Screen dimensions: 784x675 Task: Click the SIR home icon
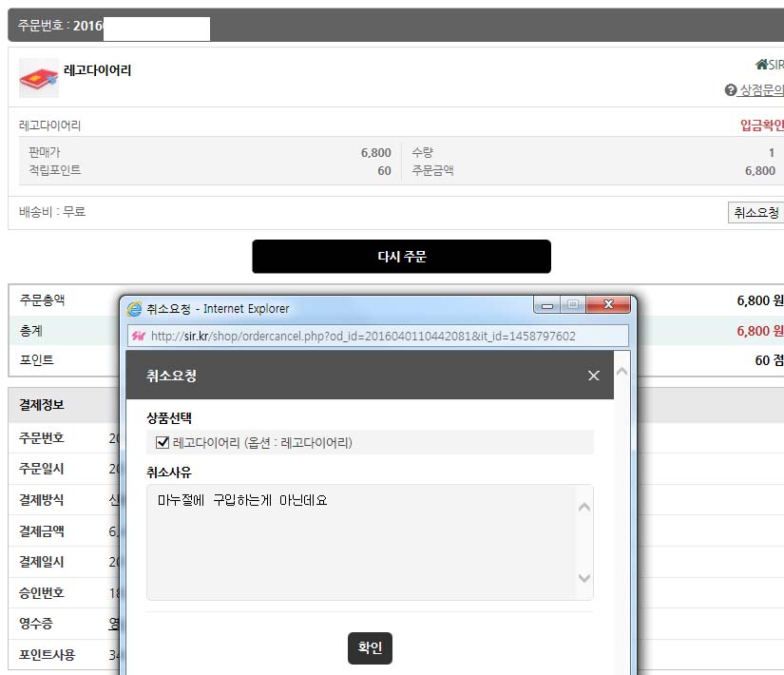coord(761,65)
